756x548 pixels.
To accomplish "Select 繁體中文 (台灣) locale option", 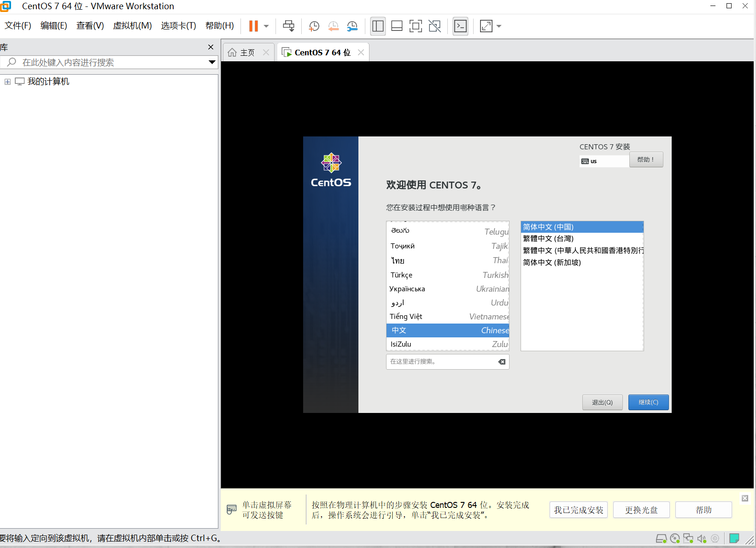I will click(x=548, y=239).
